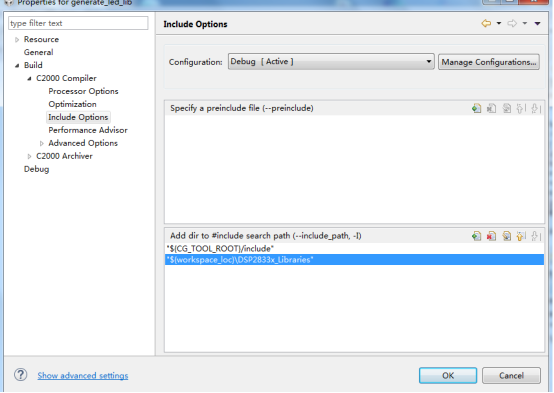Select Resource in the properties tree
Viewport: 554px width, 393px height.
pos(41,39)
